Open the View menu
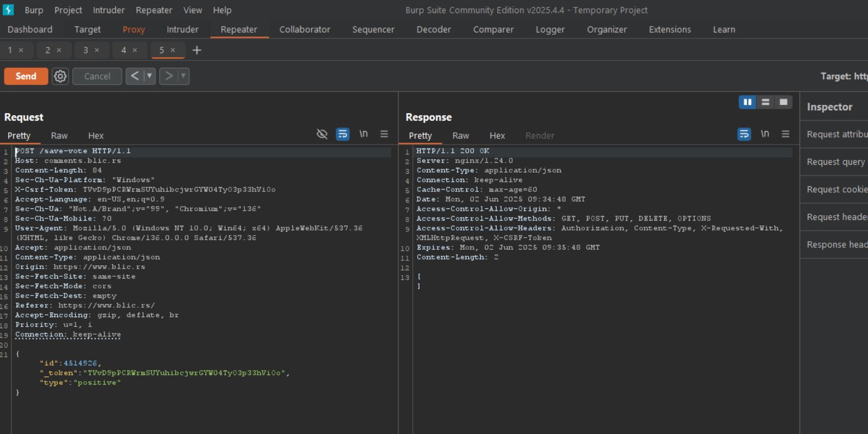This screenshot has width=868, height=434. coord(193,10)
